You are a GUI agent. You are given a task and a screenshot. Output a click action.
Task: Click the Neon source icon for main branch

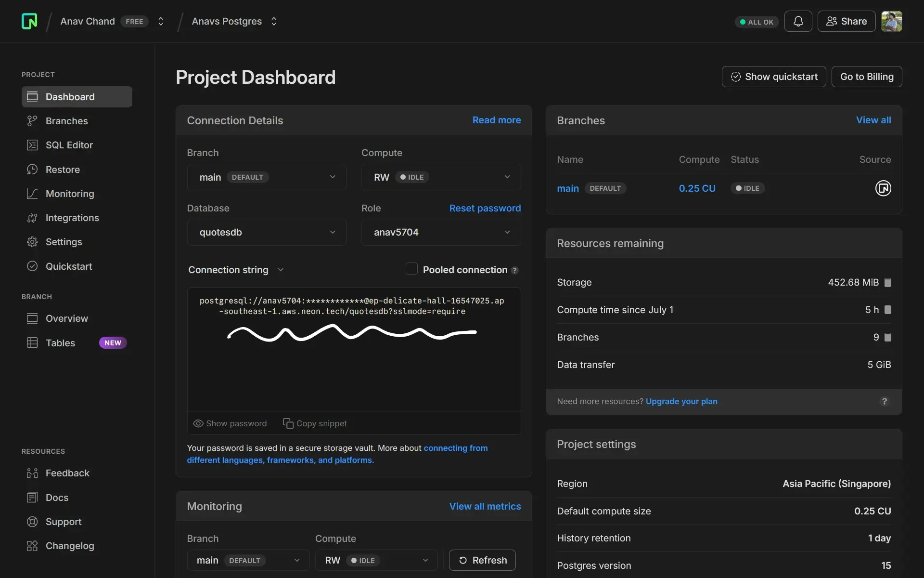point(883,188)
